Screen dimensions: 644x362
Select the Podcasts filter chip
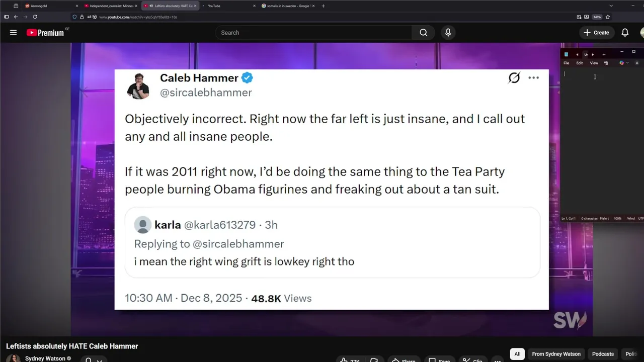pyautogui.click(x=603, y=354)
